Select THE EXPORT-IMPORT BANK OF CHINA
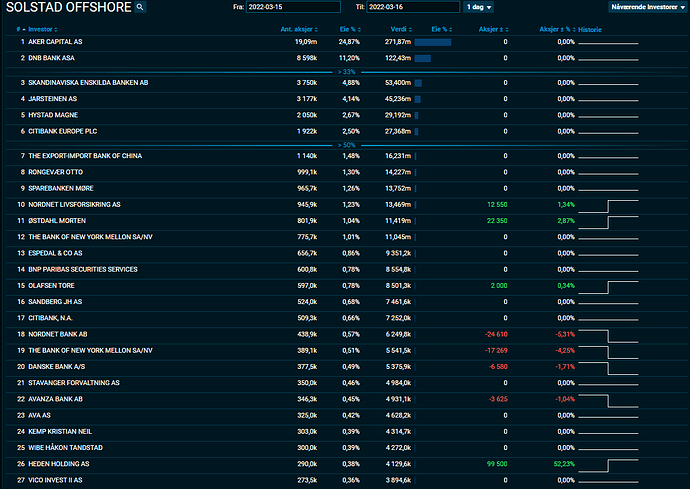Screen dimensions: 690x489 (x=85, y=156)
